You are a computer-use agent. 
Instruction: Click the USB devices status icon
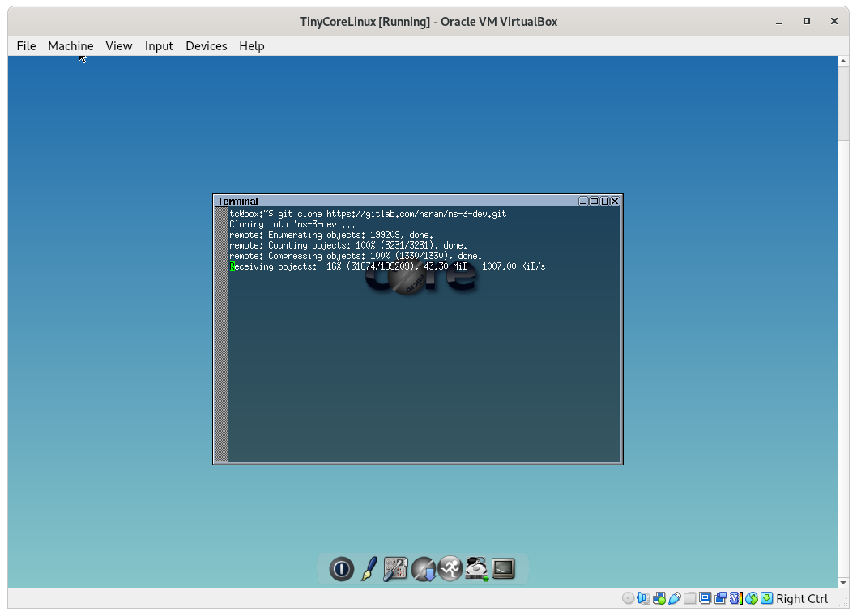click(x=675, y=598)
